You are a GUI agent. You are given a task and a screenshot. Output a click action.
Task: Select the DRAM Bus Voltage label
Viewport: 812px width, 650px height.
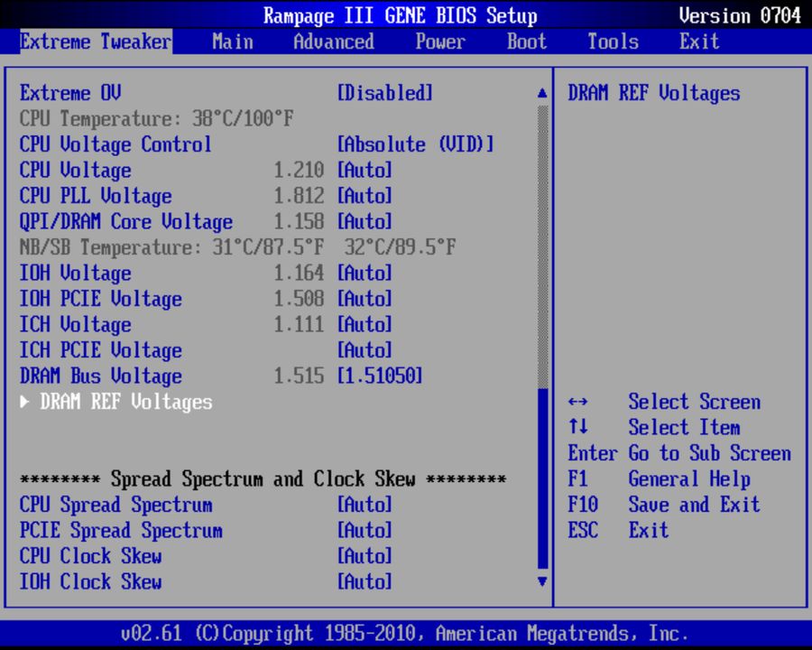101,376
